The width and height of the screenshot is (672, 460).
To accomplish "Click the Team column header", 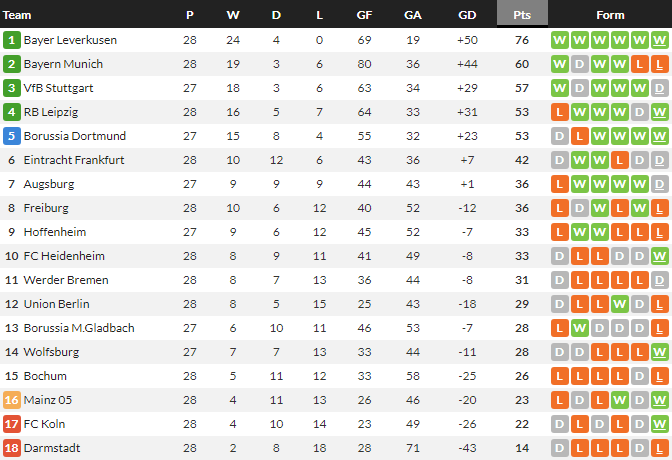I will tap(18, 15).
